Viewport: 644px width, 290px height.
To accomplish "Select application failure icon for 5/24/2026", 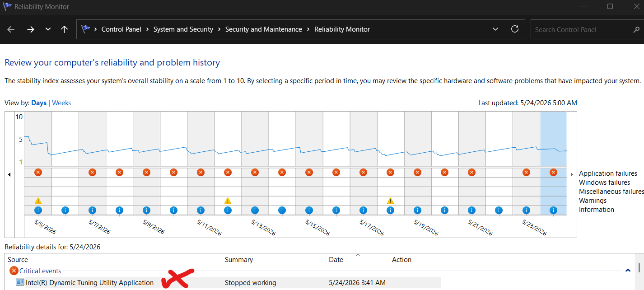I will pos(553,172).
